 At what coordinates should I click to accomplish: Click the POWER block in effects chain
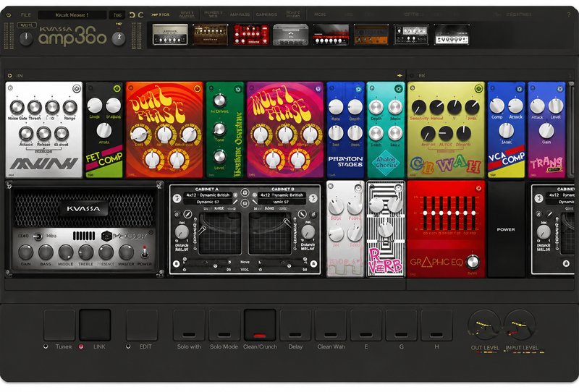tap(506, 229)
